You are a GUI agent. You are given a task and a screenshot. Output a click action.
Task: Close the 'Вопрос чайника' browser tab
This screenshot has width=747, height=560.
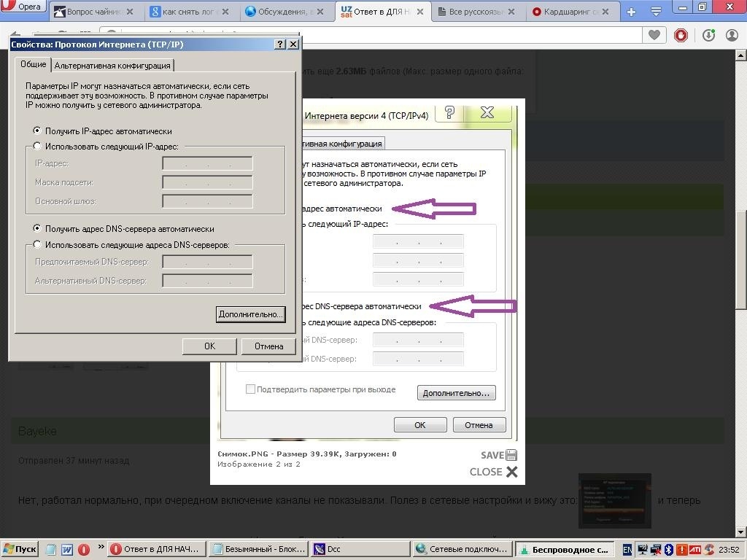pyautogui.click(x=130, y=12)
